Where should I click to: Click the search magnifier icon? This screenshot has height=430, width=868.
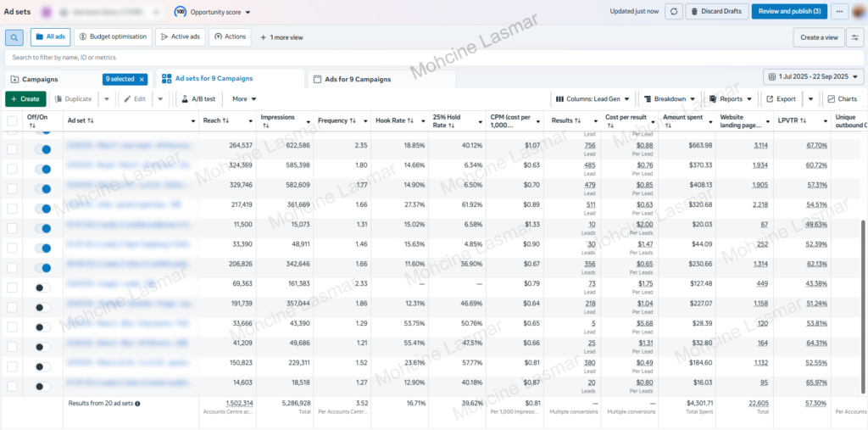(x=14, y=37)
